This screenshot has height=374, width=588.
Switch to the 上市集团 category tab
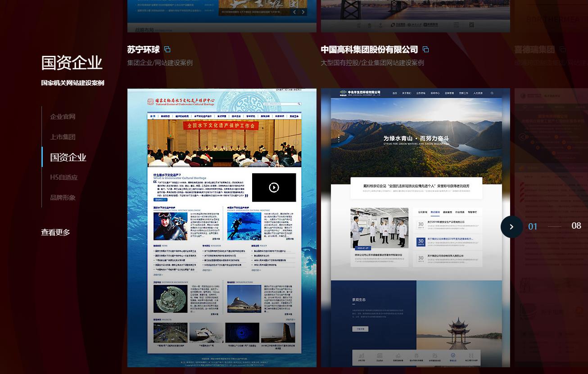click(x=63, y=137)
